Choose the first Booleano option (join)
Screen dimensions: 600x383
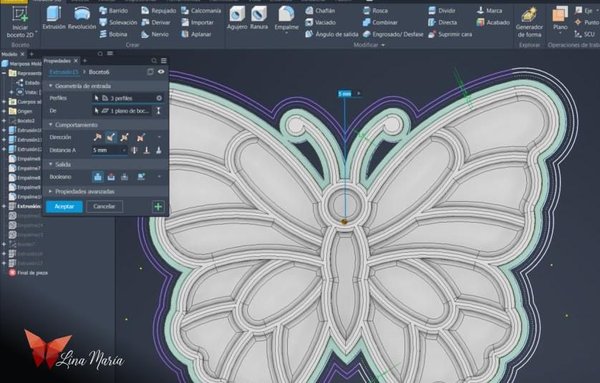click(x=98, y=176)
